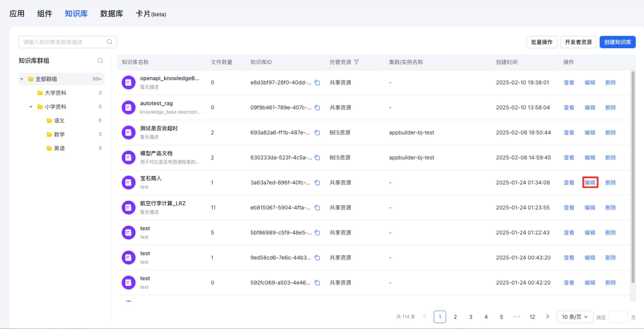Viewport: 644px width, 329px height.
Task: Click the 数学 folder icon
Action: click(x=49, y=134)
